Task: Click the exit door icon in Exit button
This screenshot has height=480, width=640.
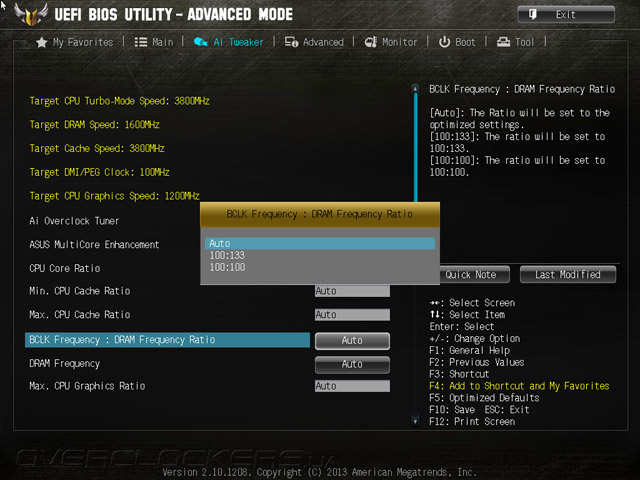Action: click(x=533, y=15)
